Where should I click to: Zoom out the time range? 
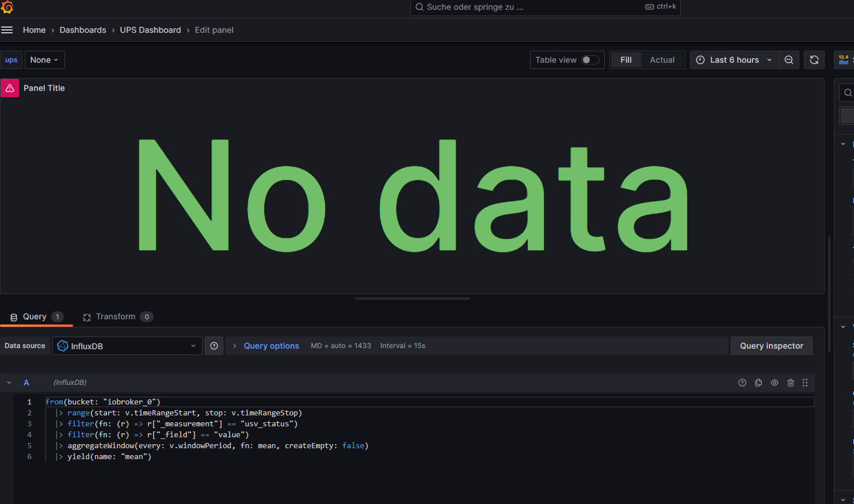tap(789, 60)
